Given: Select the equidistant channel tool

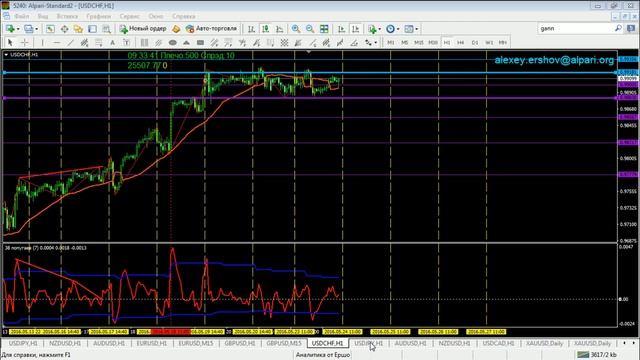Looking at the screenshot, I should pos(84,42).
